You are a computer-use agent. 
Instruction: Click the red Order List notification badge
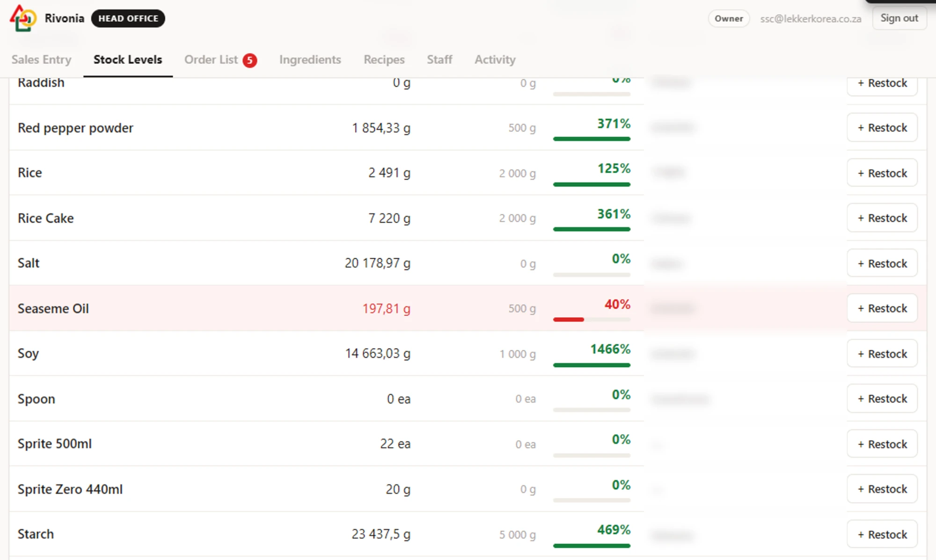(x=250, y=60)
